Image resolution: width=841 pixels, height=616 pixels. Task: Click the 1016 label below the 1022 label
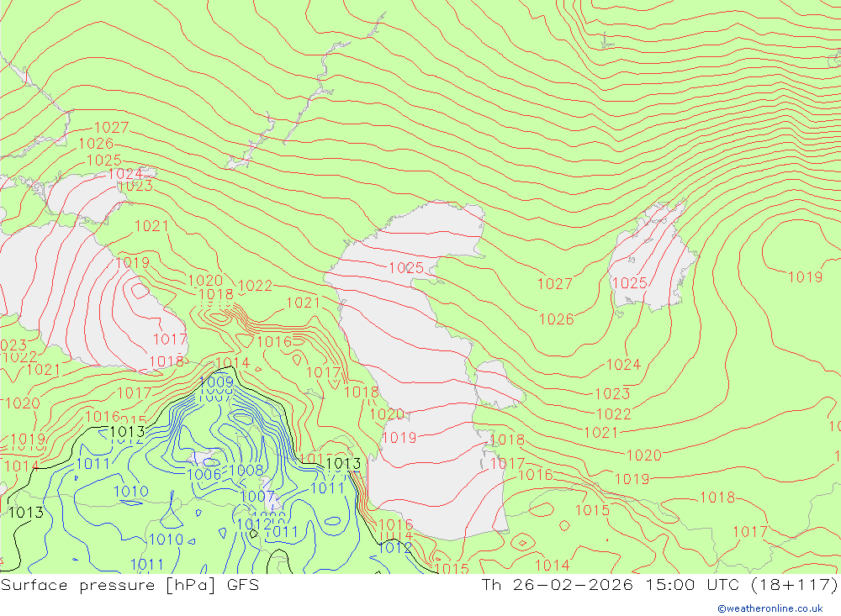pos(274,342)
